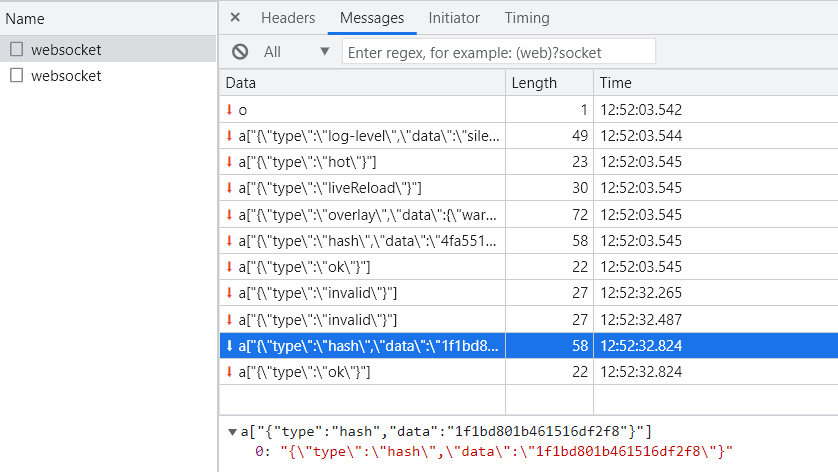Select the invalid message at 12:52:32.487

tap(529, 320)
